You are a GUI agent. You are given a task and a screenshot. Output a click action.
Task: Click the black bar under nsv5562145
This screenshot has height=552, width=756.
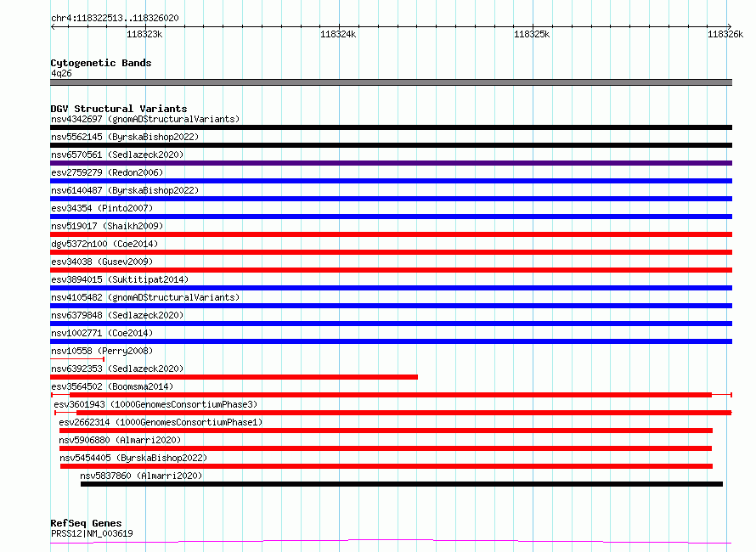coord(391,145)
